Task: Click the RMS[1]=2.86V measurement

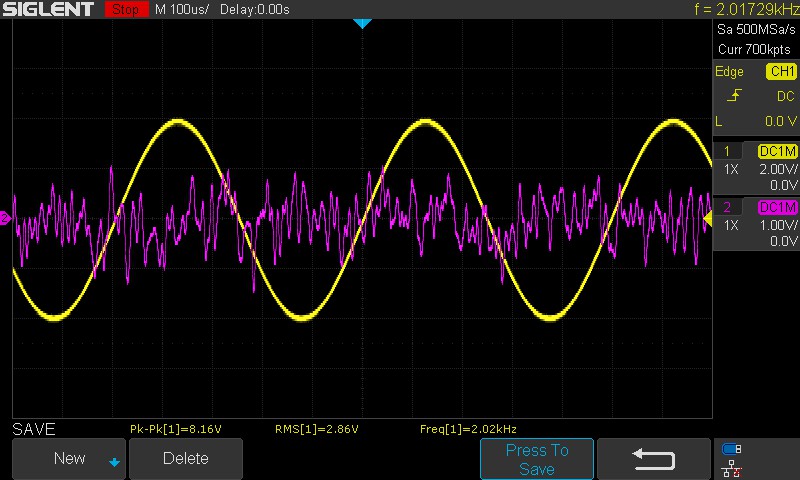Action: tap(316, 429)
